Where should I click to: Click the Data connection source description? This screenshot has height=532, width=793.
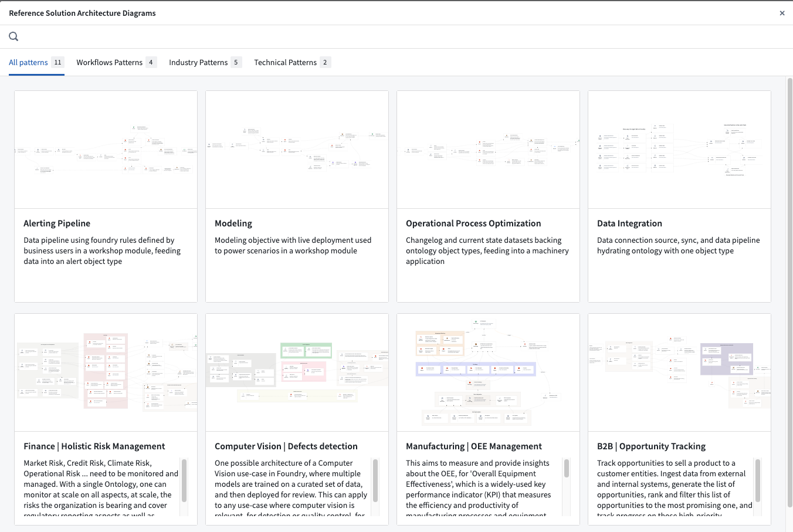pos(679,245)
